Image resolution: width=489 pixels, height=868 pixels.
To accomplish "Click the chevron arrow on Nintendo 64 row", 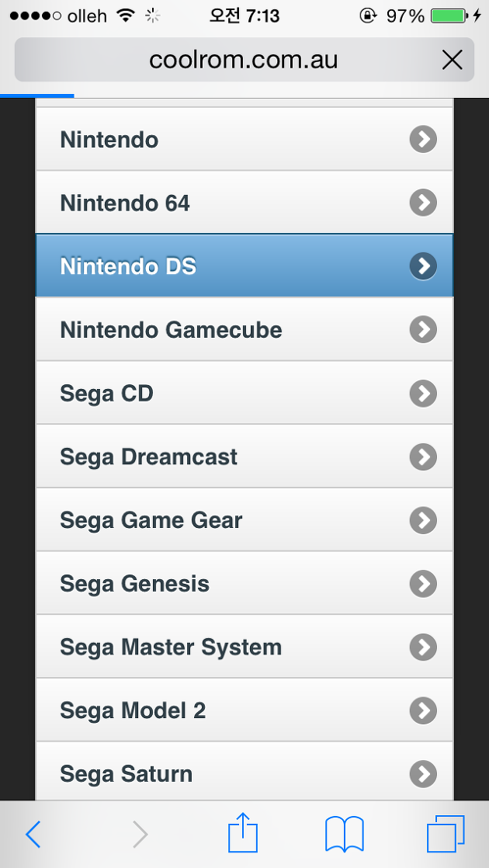I will click(423, 203).
